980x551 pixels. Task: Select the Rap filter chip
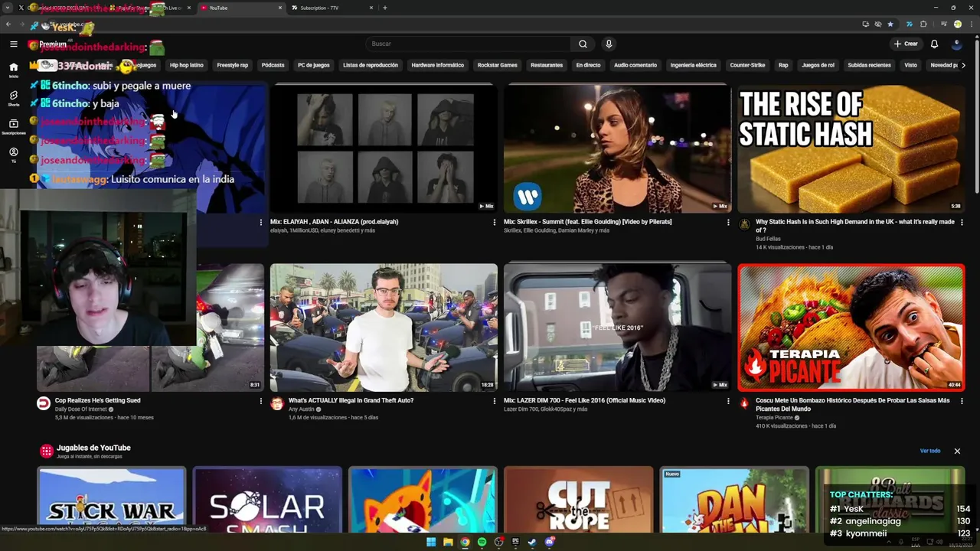pyautogui.click(x=783, y=65)
